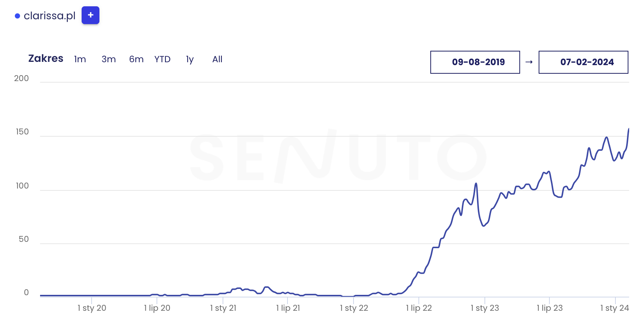644x323 pixels.
Task: Click the blue plus add-domain button
Action: click(91, 15)
